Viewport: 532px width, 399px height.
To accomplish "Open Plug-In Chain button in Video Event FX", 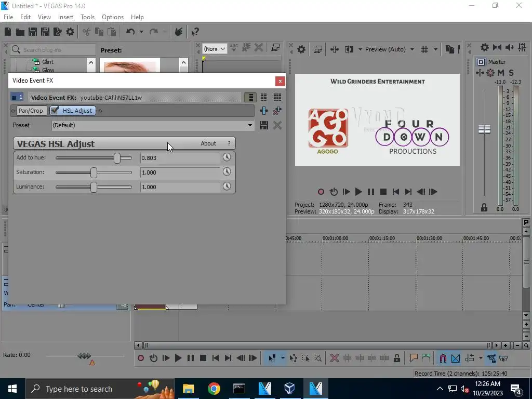I will 263,111.
